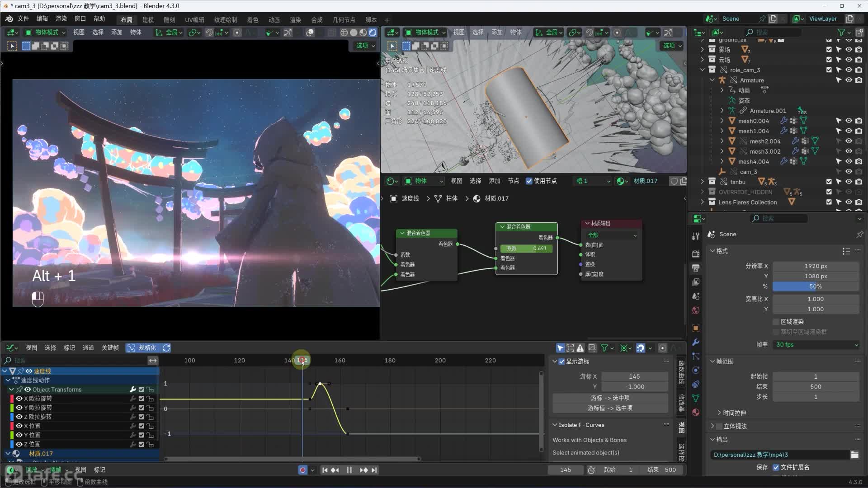The image size is (868, 488).
Task: Click the Cursor to Selection button
Action: coord(610,398)
